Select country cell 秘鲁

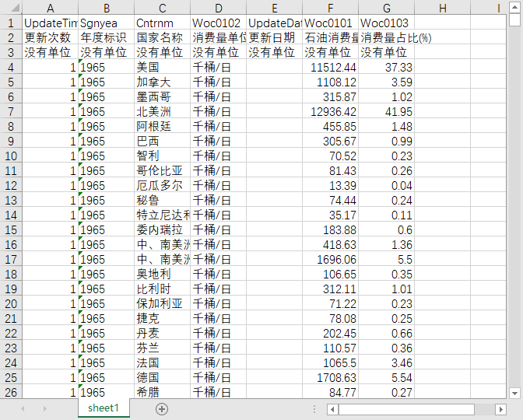tap(162, 200)
